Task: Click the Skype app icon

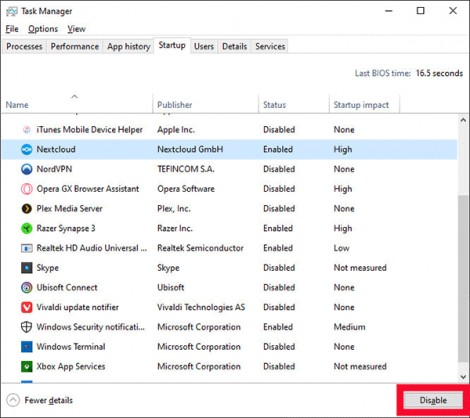Action: (x=27, y=268)
